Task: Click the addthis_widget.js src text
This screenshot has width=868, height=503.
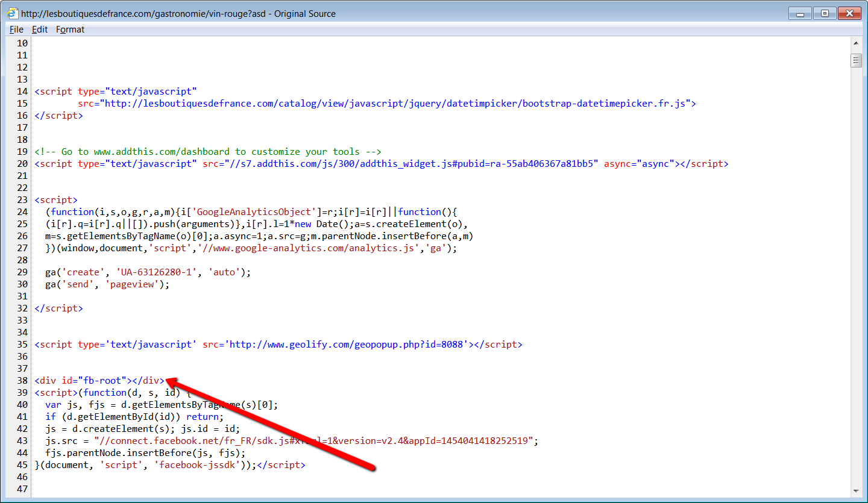Action: (x=400, y=164)
